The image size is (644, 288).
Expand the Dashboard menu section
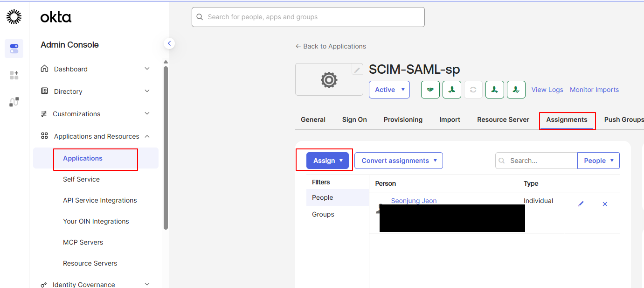95,69
